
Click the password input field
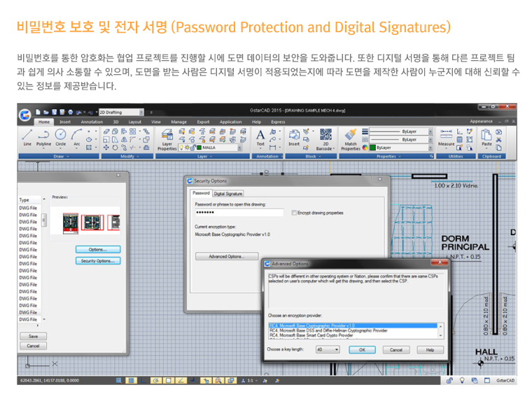(x=239, y=213)
